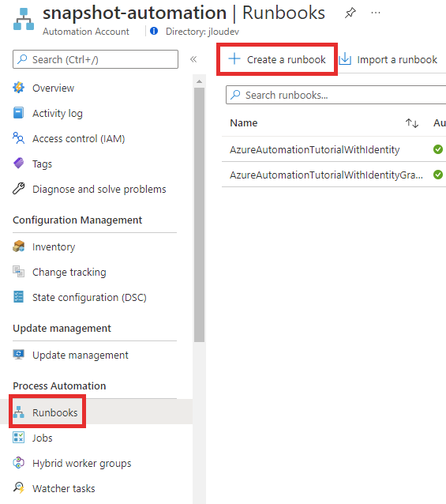The width and height of the screenshot is (446, 504).
Task: Click the Hybrid worker groups icon
Action: (x=19, y=463)
